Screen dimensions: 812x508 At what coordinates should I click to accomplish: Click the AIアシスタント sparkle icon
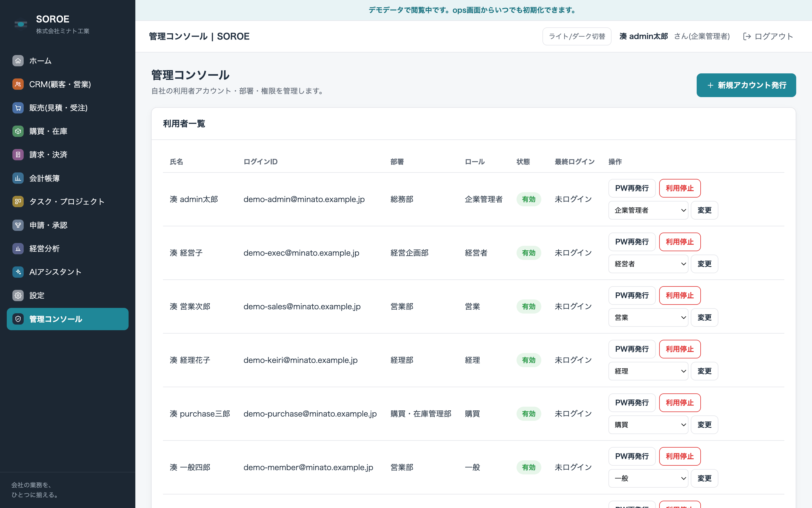click(x=18, y=272)
